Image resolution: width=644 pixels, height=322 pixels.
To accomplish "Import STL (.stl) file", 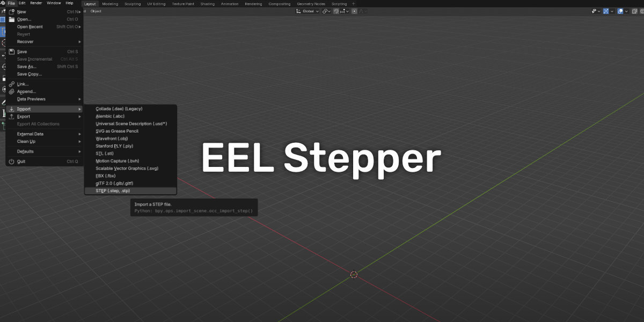I will click(x=130, y=153).
